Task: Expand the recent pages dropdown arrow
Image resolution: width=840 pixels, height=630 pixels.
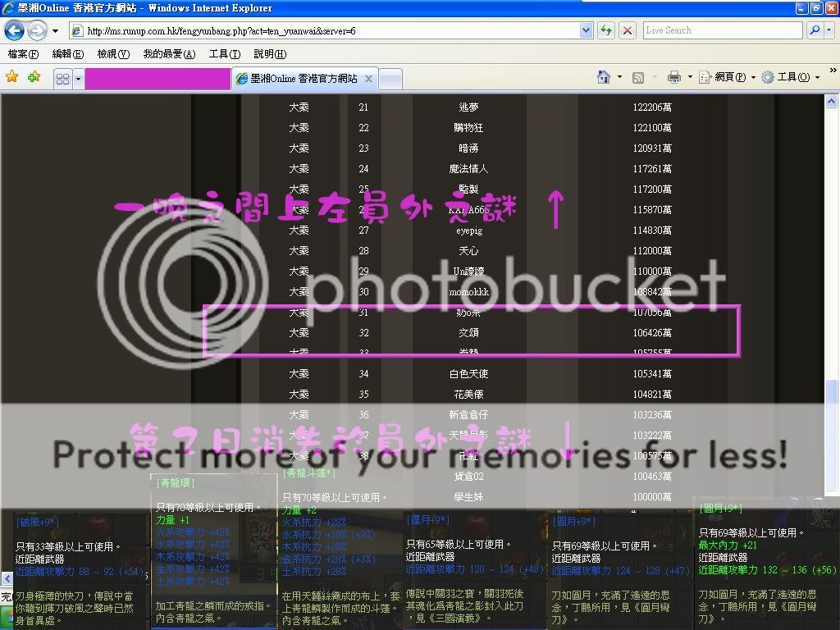Action: pyautogui.click(x=55, y=30)
